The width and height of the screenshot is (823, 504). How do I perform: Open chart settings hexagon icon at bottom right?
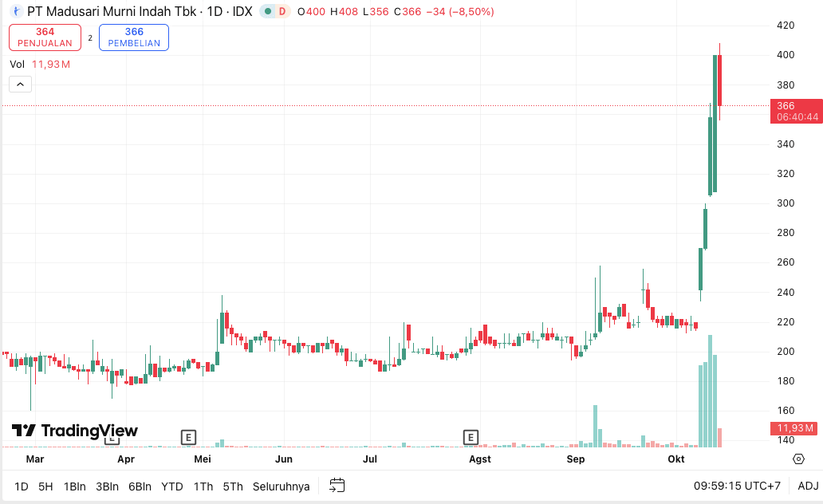click(x=798, y=459)
